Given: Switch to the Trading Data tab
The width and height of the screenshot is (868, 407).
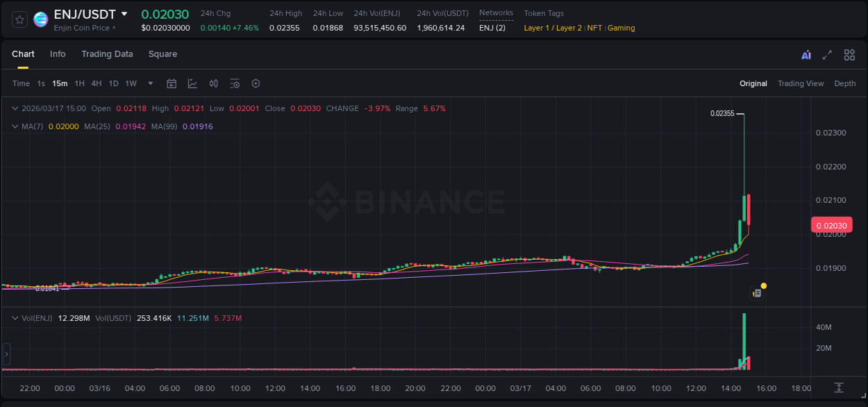Looking at the screenshot, I should [107, 53].
